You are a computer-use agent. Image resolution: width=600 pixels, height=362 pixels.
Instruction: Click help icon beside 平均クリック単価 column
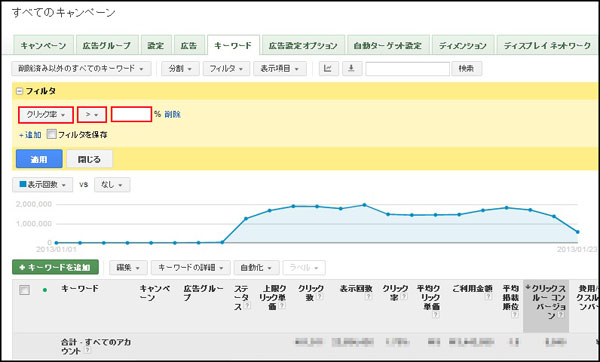tap(435, 315)
